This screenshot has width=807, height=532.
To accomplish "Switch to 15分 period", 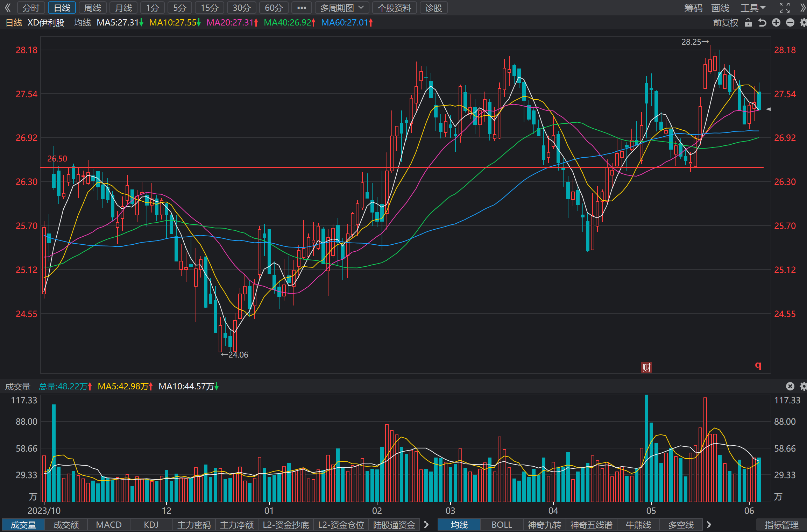I will (210, 8).
